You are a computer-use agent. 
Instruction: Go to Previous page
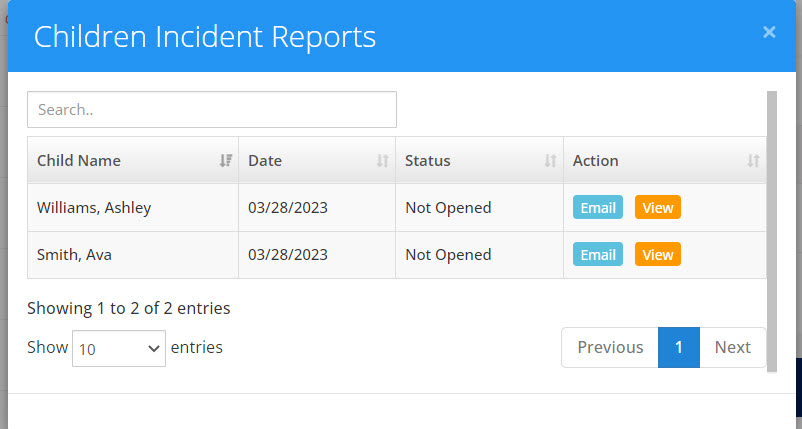pyautogui.click(x=610, y=347)
